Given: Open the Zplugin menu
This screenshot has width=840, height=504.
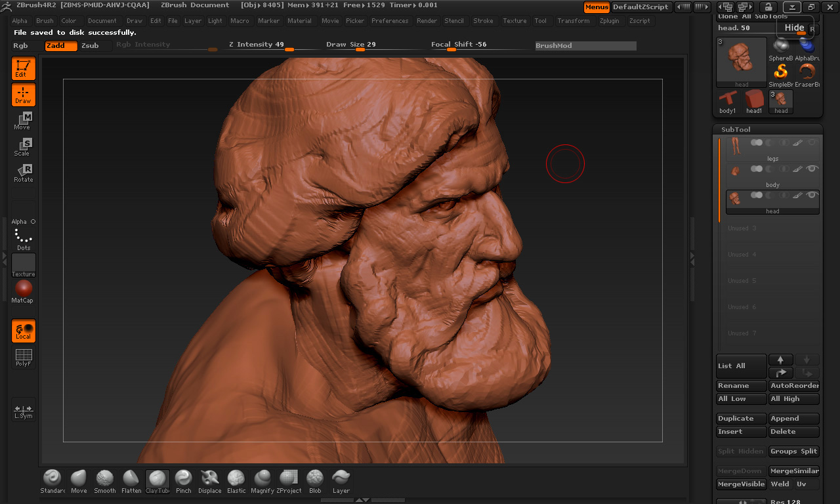Looking at the screenshot, I should 609,21.
